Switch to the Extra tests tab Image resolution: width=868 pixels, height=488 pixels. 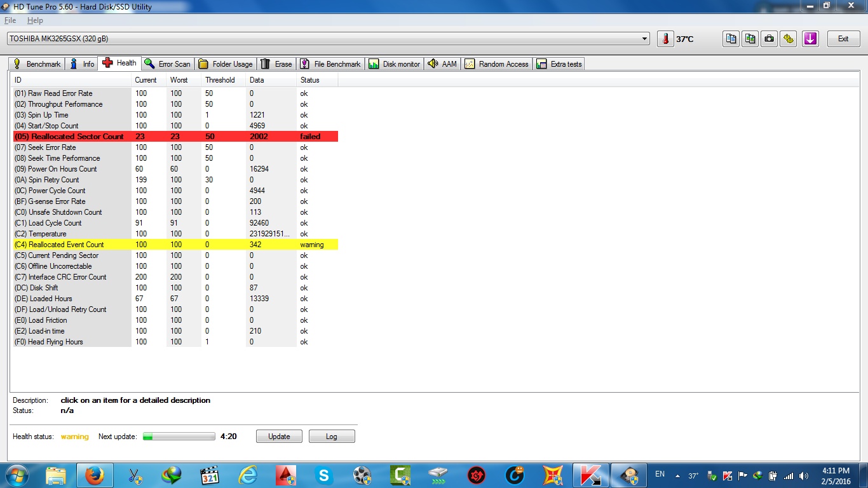[559, 64]
